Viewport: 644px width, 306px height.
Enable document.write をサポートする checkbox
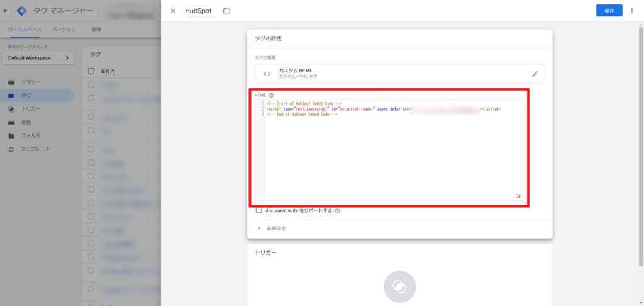click(258, 210)
